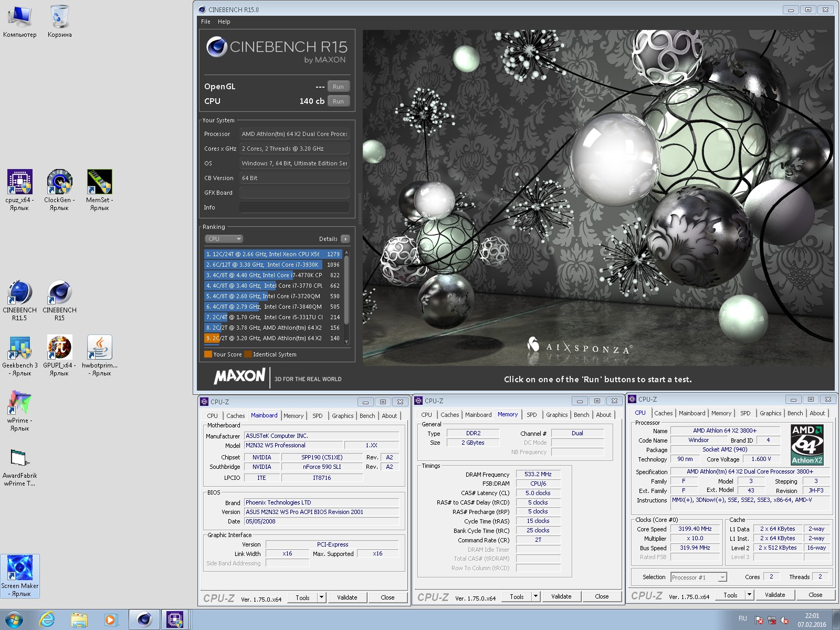This screenshot has width=840, height=630.
Task: Click the GFX Board field in Cinebench
Action: pyautogui.click(x=295, y=193)
